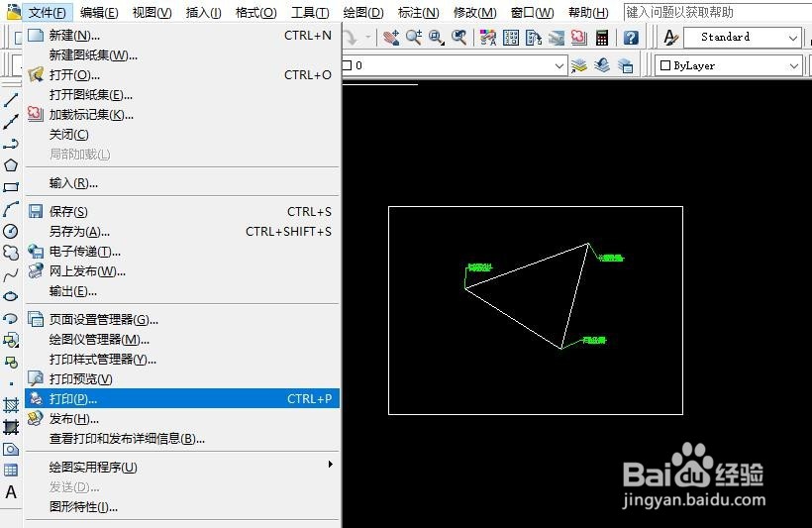The height and width of the screenshot is (528, 812).
Task: Open the 标注(N) menu
Action: tap(418, 13)
